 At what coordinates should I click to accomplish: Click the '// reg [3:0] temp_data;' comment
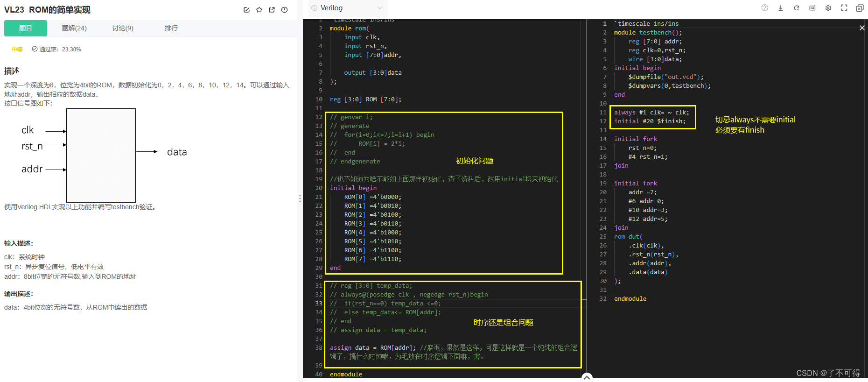(x=371, y=286)
